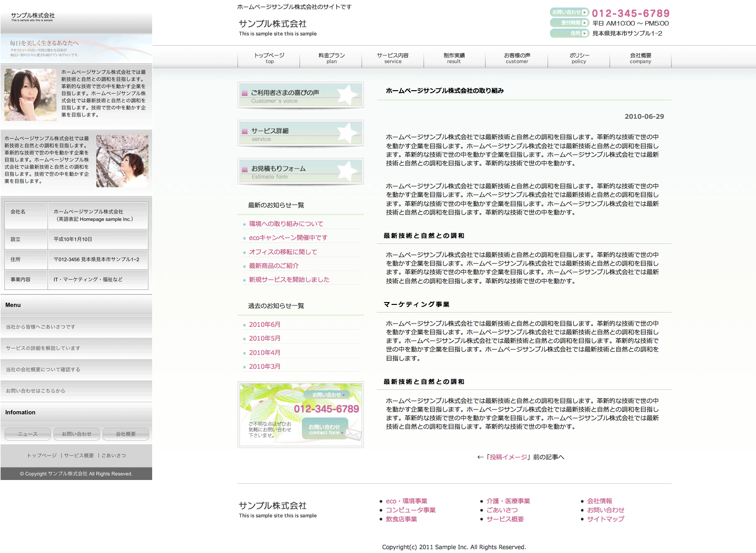Open the サービス詳細 banner
Viewport: 756px width, 553px height.
click(x=300, y=133)
